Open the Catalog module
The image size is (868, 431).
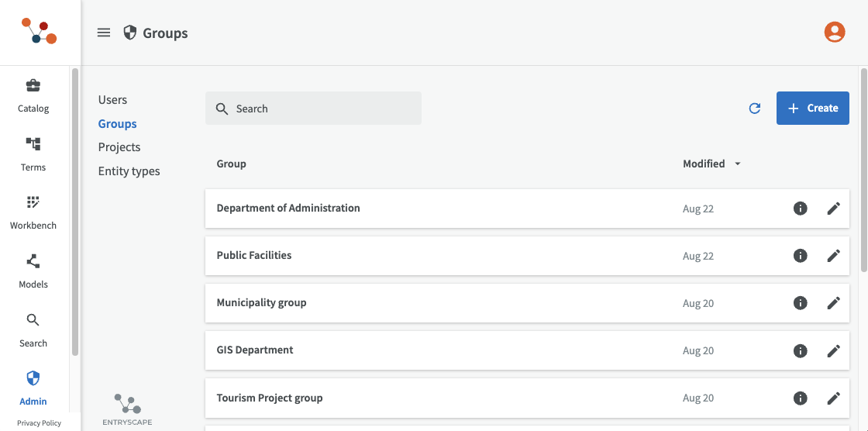point(33,95)
